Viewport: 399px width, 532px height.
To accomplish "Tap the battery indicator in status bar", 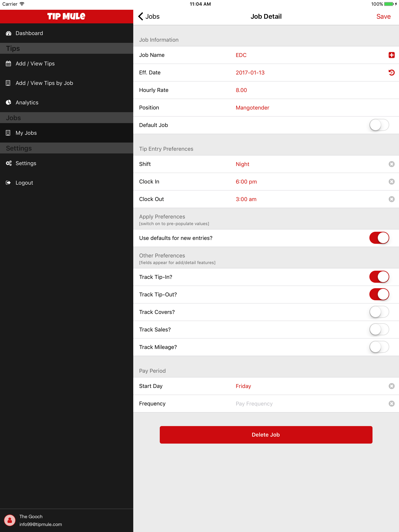I will coord(389,4).
